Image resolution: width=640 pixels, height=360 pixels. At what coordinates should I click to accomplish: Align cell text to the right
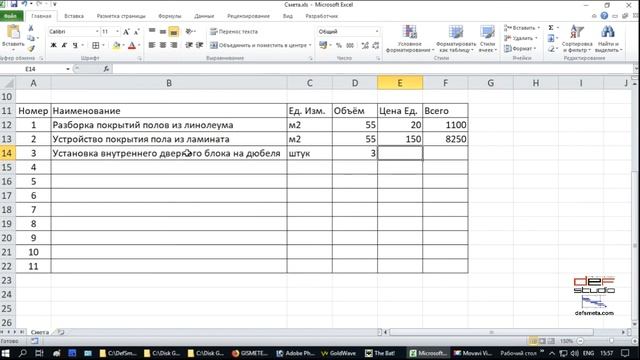click(173, 45)
